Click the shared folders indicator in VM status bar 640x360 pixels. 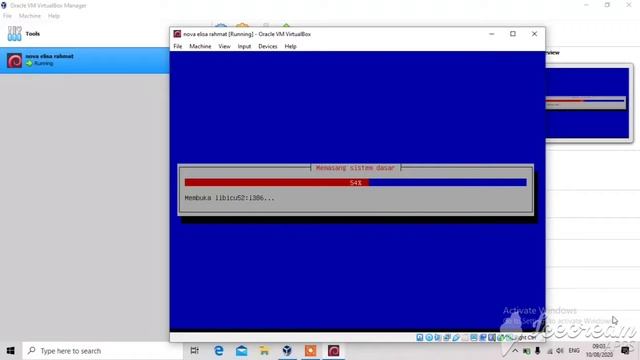[x=465, y=338]
